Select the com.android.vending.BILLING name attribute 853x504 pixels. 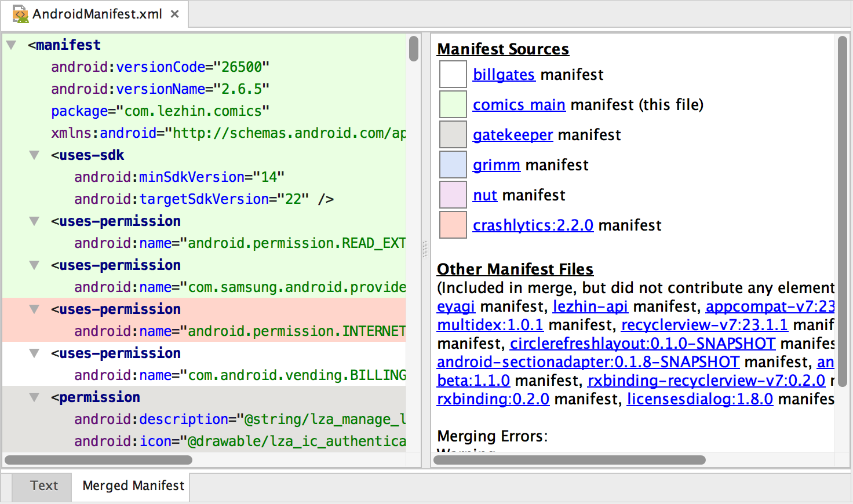tap(240, 375)
